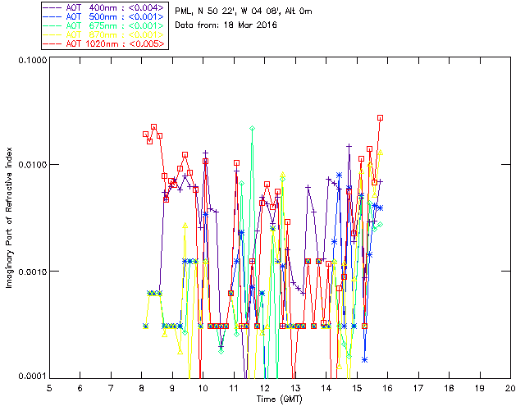Click the red dashed line swatch in legend
The image size is (525, 420).
[x=52, y=43]
